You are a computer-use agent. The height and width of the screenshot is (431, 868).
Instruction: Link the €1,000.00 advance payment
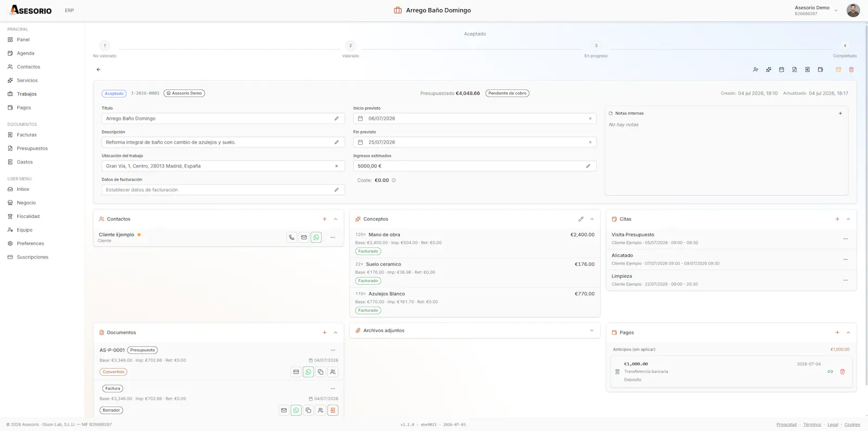click(x=830, y=371)
